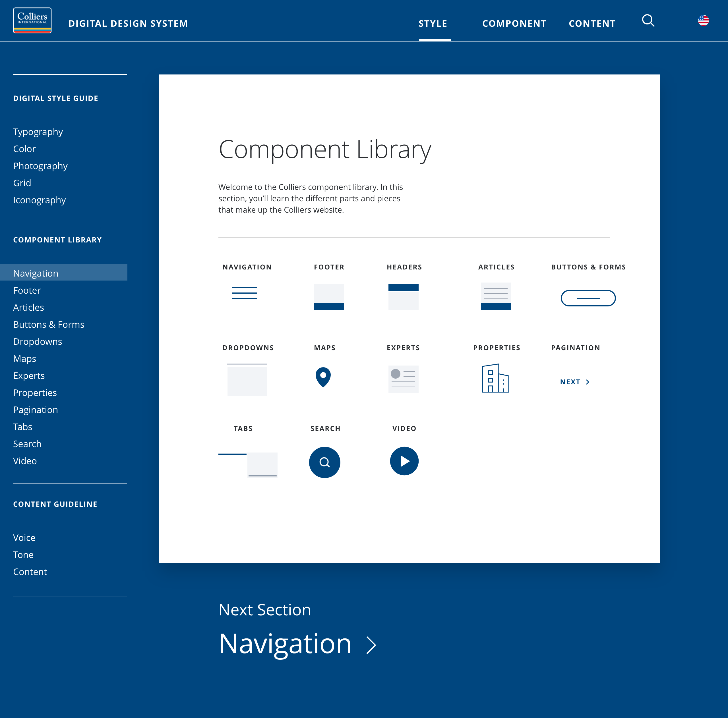Screen dimensions: 728x718
Task: Click the CONTENT GUIDELINE sidebar heading
Action: coord(55,504)
